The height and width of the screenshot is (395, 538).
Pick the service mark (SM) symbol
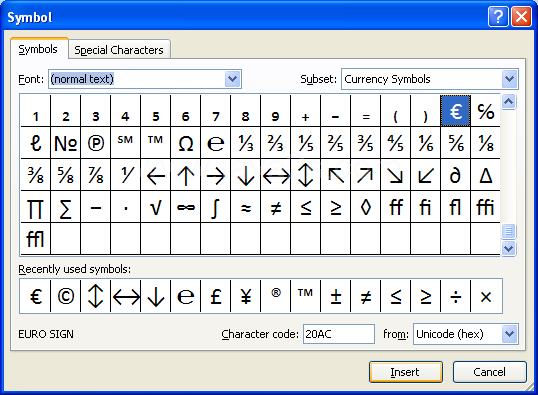126,143
